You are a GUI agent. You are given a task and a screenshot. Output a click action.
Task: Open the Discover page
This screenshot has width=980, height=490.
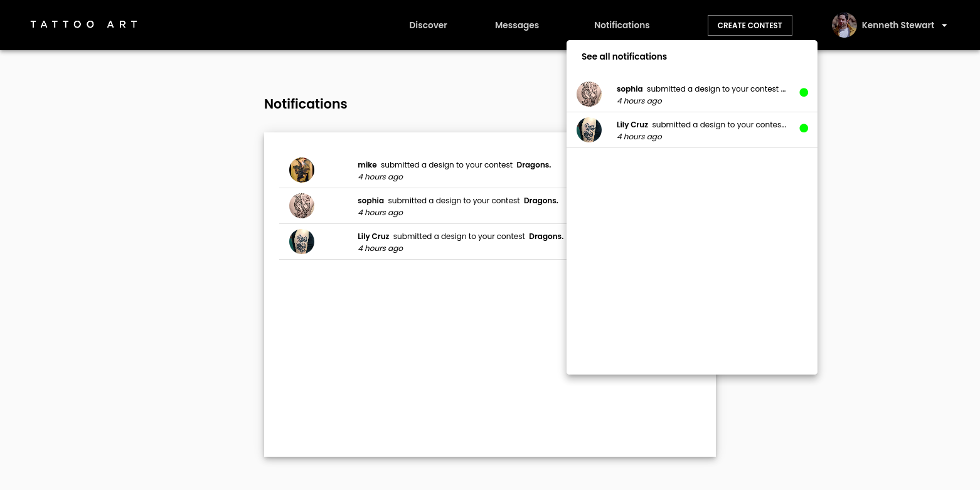pyautogui.click(x=428, y=25)
